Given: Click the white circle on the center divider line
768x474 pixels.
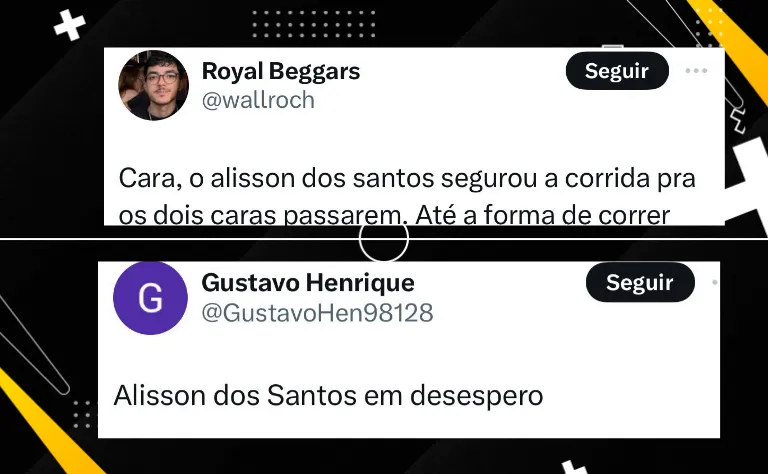Looking at the screenshot, I should [384, 239].
